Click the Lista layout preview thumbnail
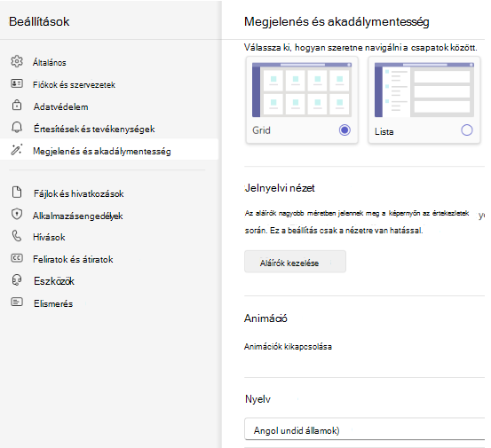This screenshot has height=448, width=491. tap(424, 90)
